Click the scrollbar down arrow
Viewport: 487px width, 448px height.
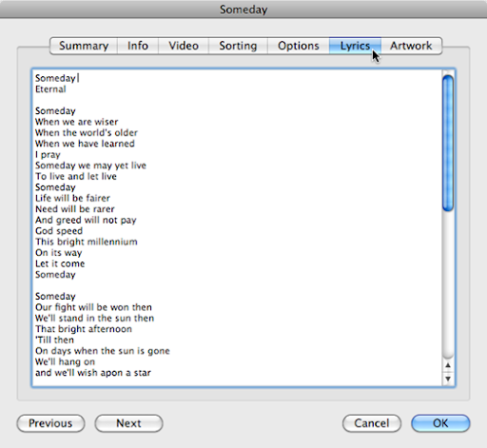(448, 379)
